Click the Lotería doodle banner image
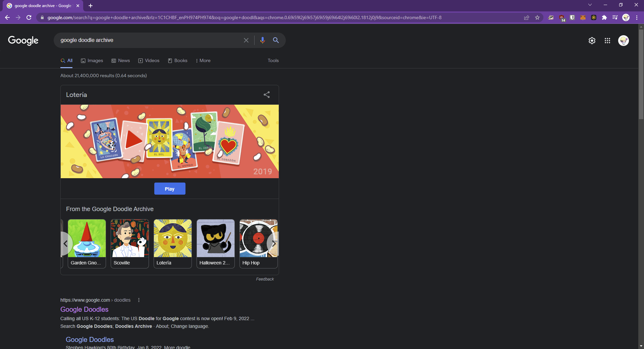This screenshot has height=349, width=644. 170,141
